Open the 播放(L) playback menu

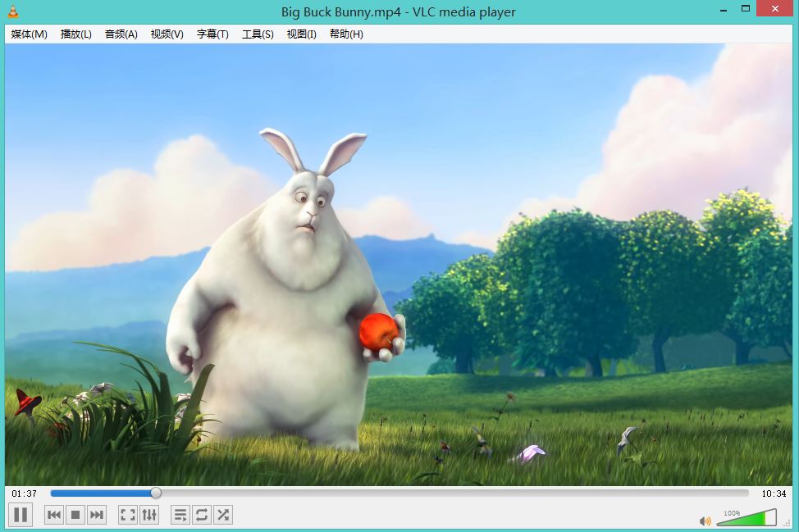coord(75,34)
